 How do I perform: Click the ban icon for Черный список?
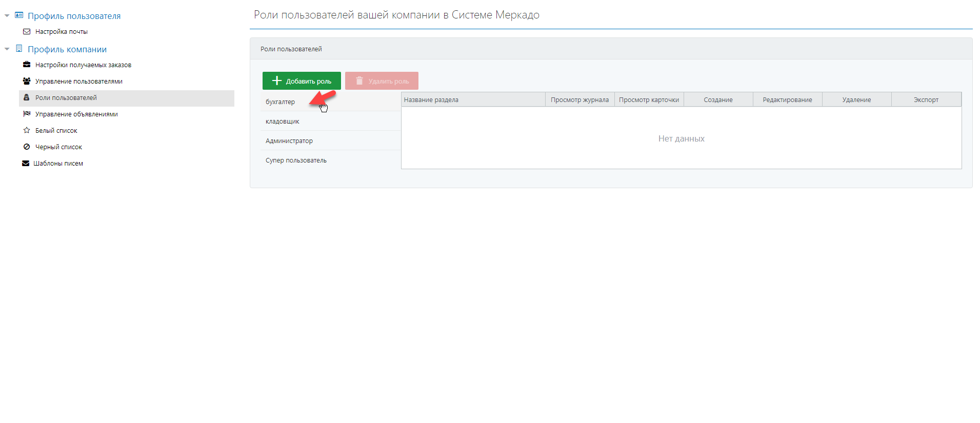pos(27,147)
